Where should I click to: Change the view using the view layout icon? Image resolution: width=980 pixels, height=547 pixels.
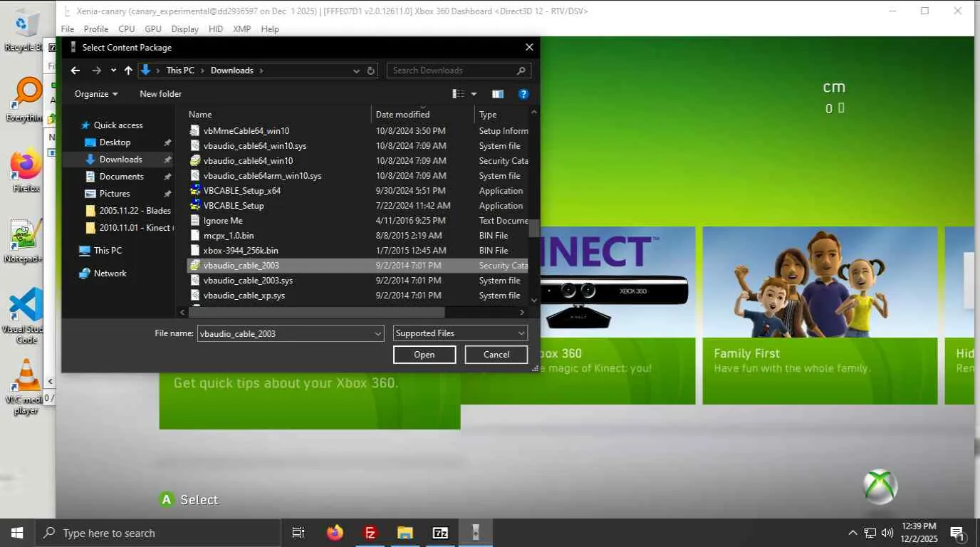coord(459,94)
